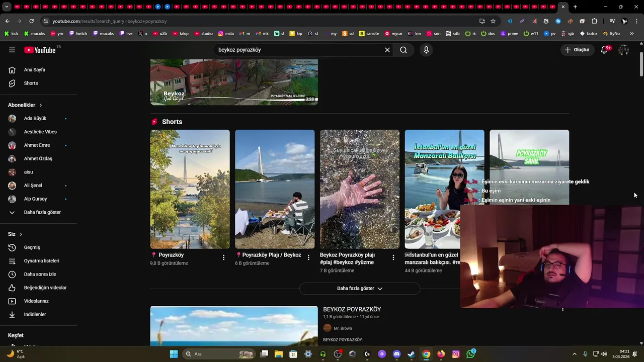Open the account avatar menu
Screen dimensions: 644x362
[x=623, y=50]
